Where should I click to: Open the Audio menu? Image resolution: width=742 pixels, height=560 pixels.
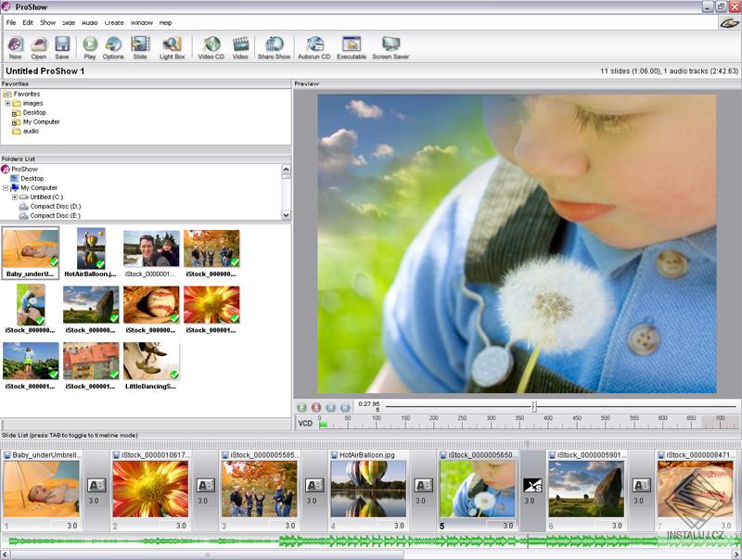point(89,22)
